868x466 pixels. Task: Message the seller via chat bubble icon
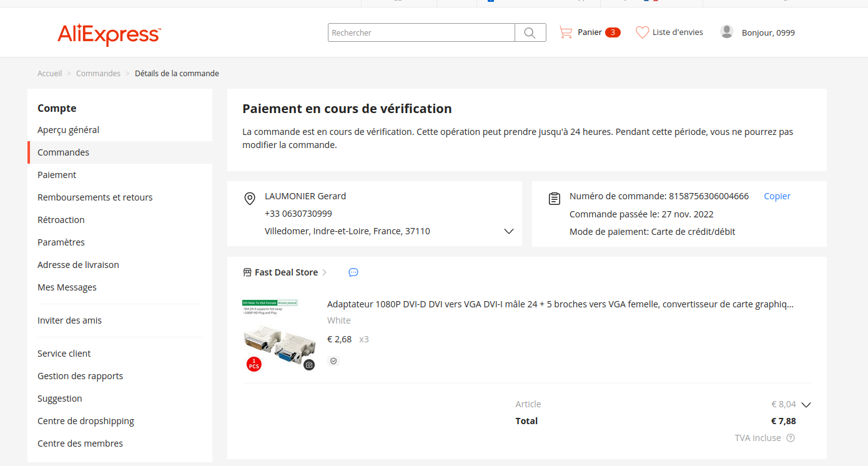tap(353, 272)
